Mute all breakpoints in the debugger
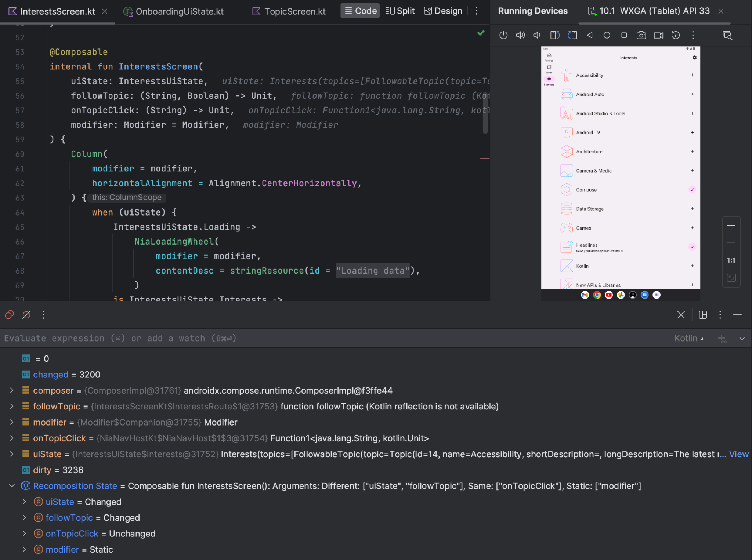Image resolution: width=752 pixels, height=560 pixels. 26,315
